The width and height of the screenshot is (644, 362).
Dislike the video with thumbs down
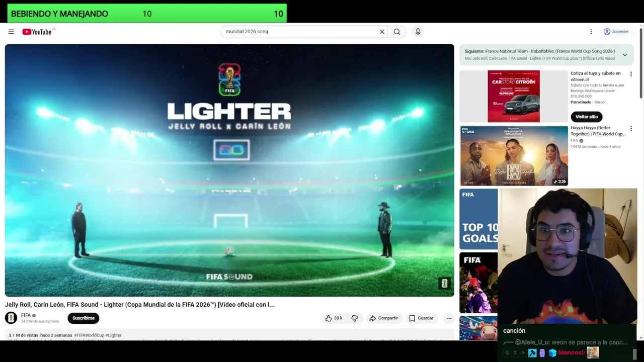click(x=355, y=318)
